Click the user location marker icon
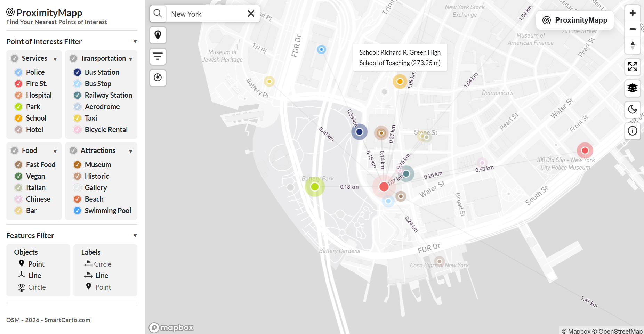The height and width of the screenshot is (334, 644). tap(158, 35)
